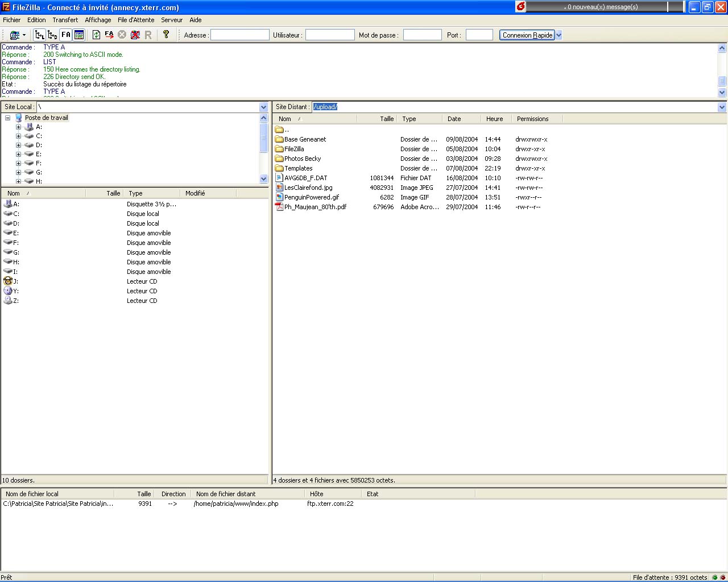The image size is (728, 582).
Task: Open the Transfert menu
Action: tap(65, 20)
